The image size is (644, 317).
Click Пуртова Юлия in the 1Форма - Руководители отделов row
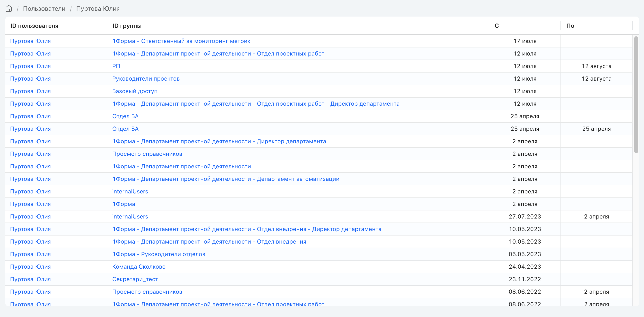tap(30, 254)
